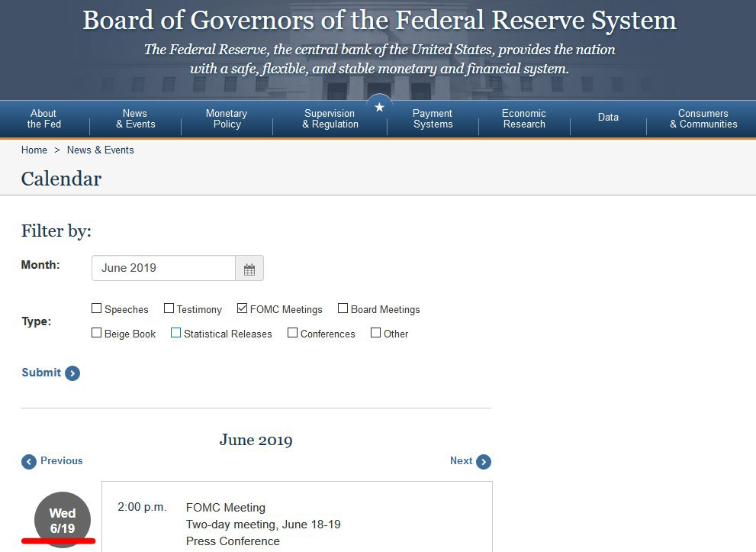Screen dimensions: 756x552
Task: Click the star emblem in navigation bar
Action: point(379,107)
